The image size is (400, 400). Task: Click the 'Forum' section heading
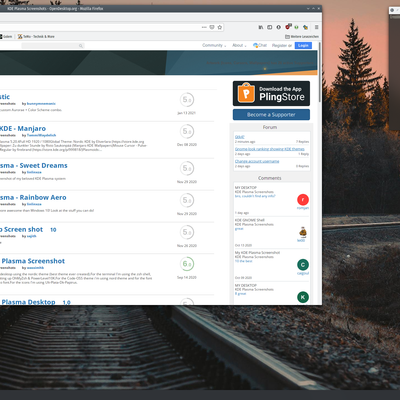270,127
